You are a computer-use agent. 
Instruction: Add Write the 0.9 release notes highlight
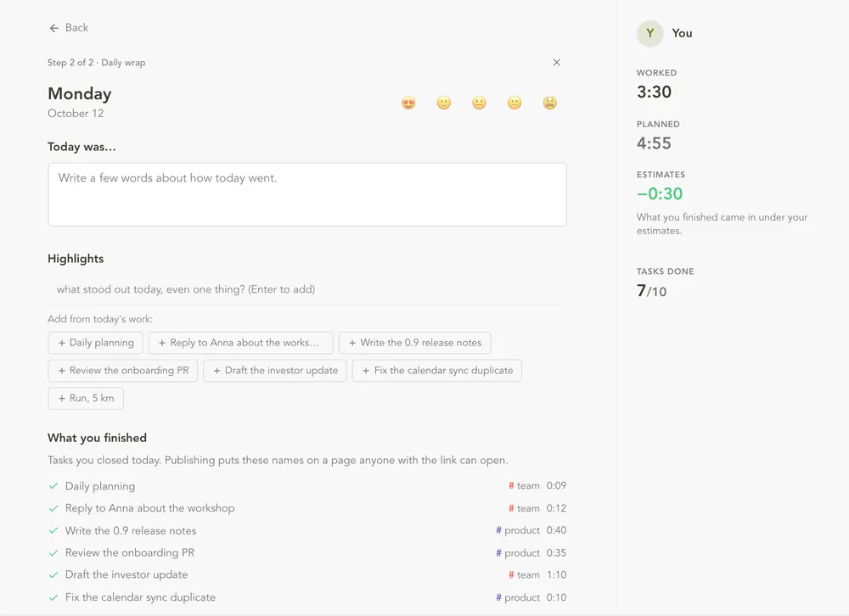pyautogui.click(x=415, y=343)
